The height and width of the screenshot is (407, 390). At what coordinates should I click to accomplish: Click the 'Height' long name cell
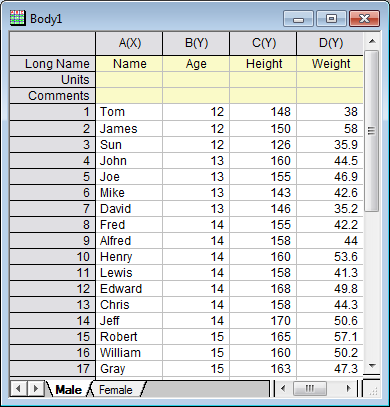[x=263, y=64]
